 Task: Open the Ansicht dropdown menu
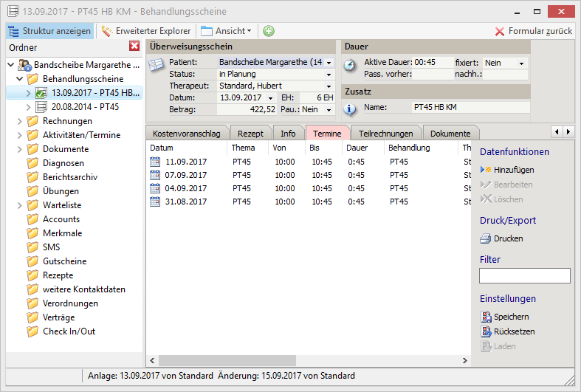[226, 31]
